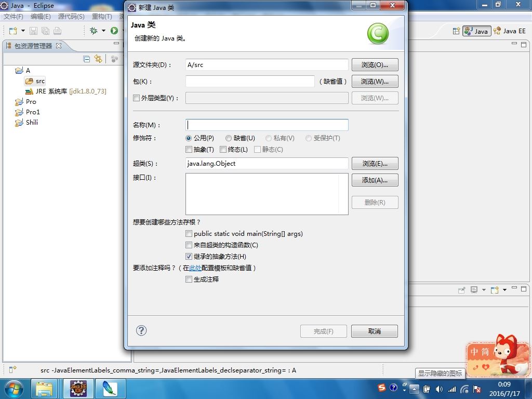Click Browse button for source folder
Viewport: 532px width, 399px height.
click(375, 65)
